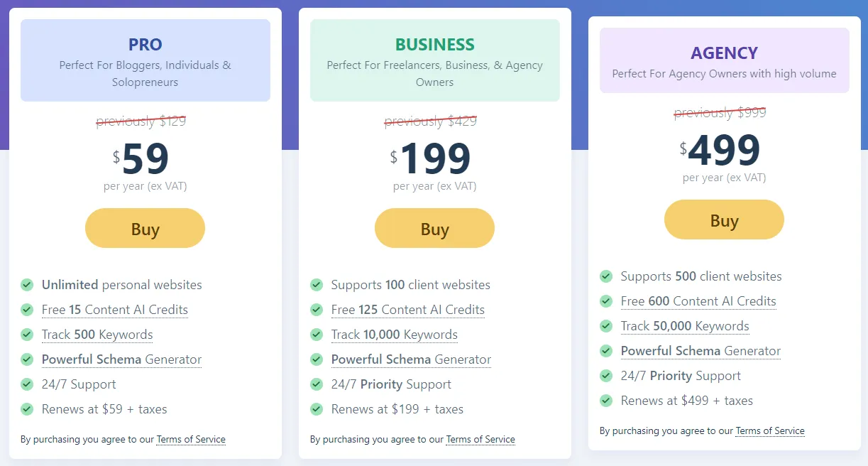Open the Track 50,000 Keywords link
Viewport: 868px width, 466px height.
coord(685,326)
